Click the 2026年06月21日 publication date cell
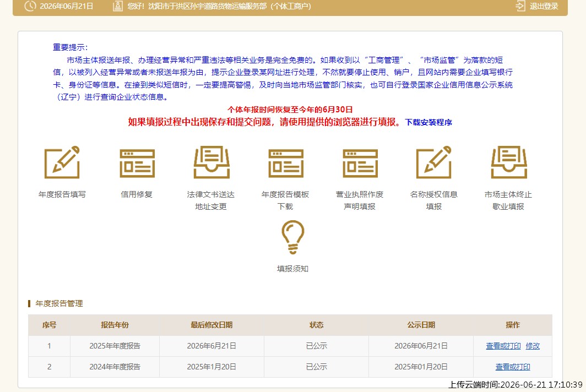The width and height of the screenshot is (586, 392). pos(421,346)
